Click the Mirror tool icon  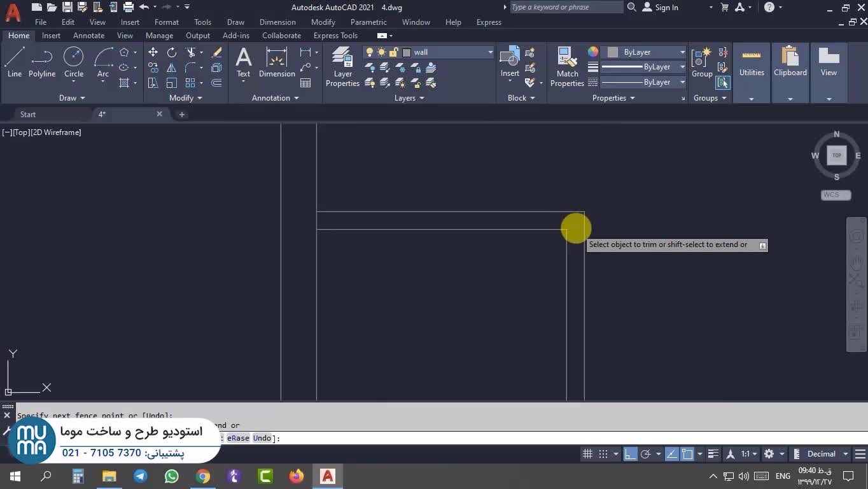coord(172,67)
